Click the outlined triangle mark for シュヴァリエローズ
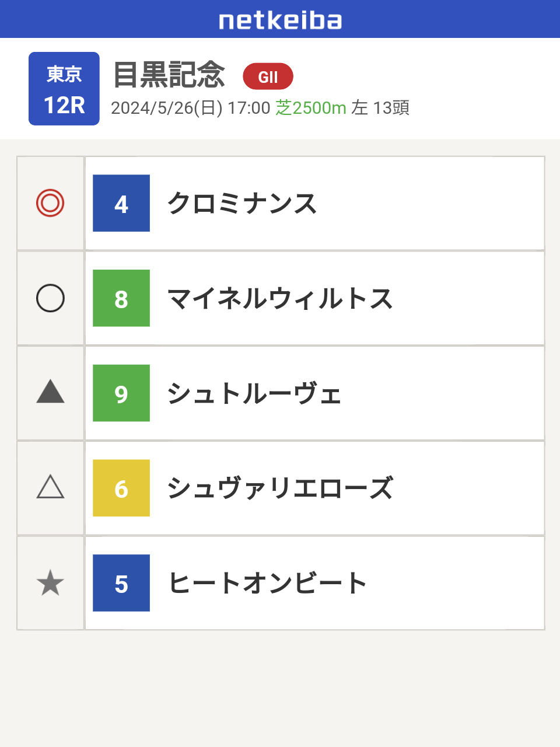 [x=50, y=487]
